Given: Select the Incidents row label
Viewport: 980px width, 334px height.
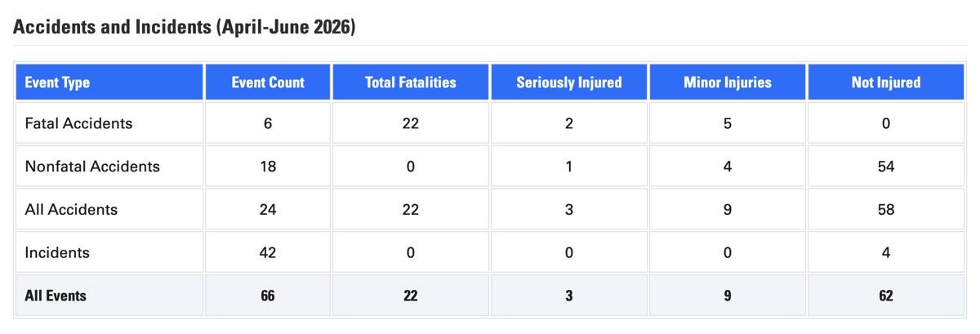Looking at the screenshot, I should pyautogui.click(x=57, y=253).
